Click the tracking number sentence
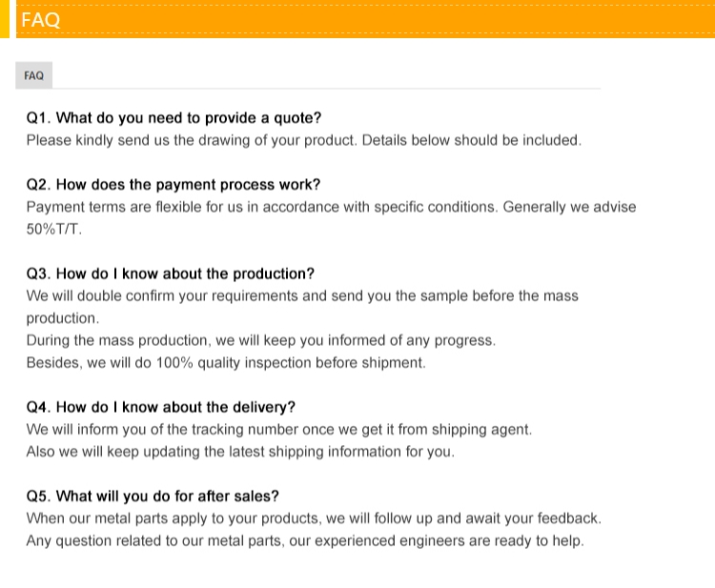715x588 pixels. coord(278,429)
